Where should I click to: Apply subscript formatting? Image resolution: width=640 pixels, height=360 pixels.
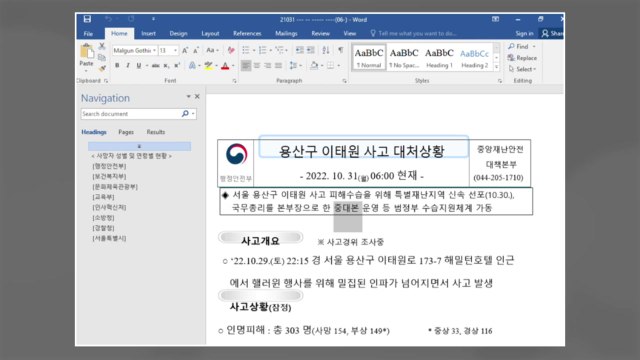pyautogui.click(x=166, y=65)
